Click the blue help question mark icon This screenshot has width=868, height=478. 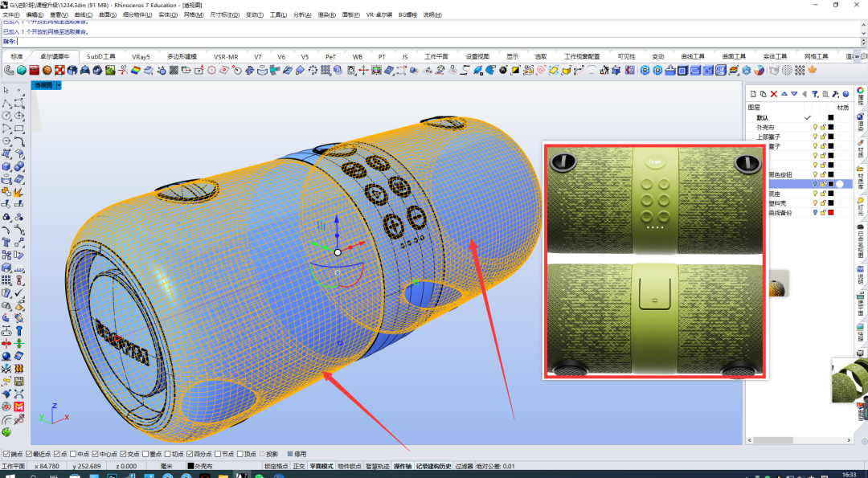pos(845,94)
